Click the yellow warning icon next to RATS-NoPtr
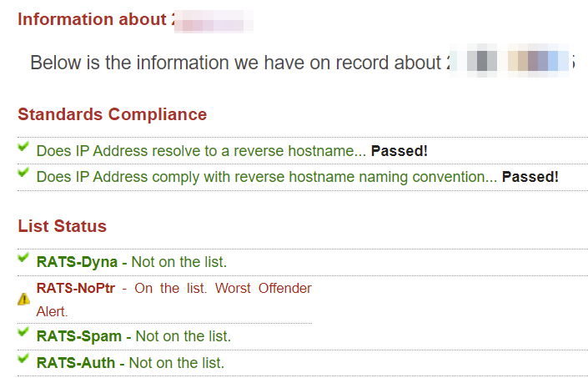The image size is (588, 378). [23, 299]
